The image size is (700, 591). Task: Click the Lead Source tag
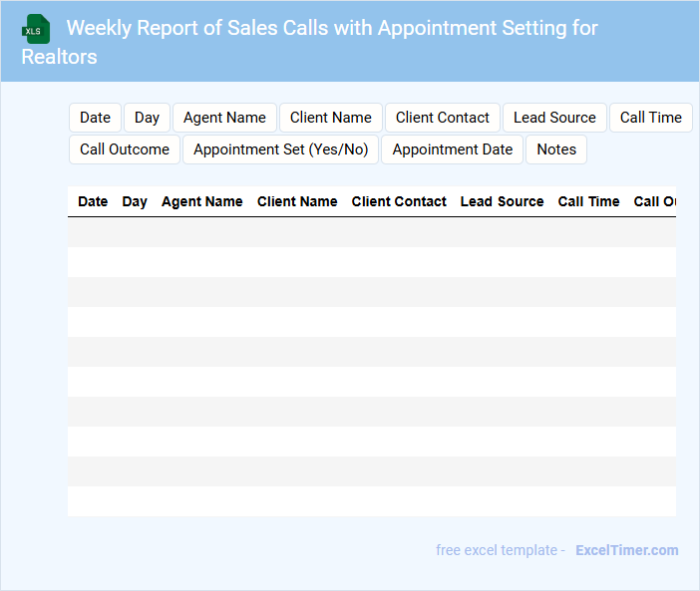click(x=554, y=118)
